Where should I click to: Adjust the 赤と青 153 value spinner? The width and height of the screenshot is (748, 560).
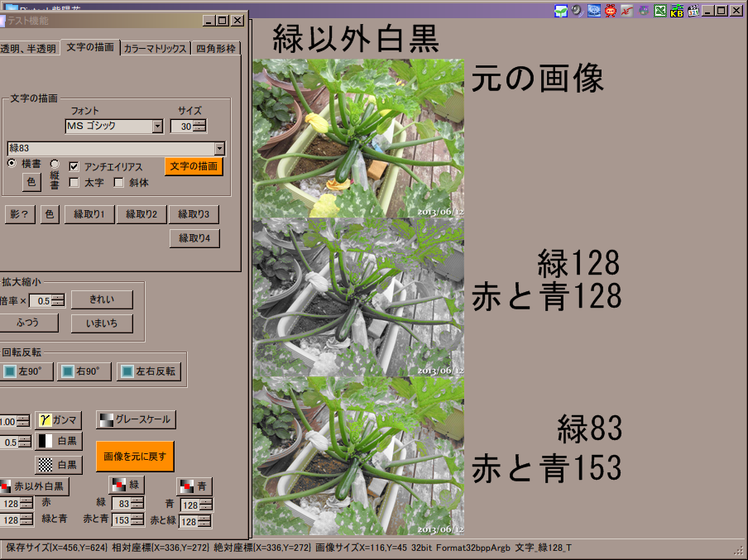[137, 520]
